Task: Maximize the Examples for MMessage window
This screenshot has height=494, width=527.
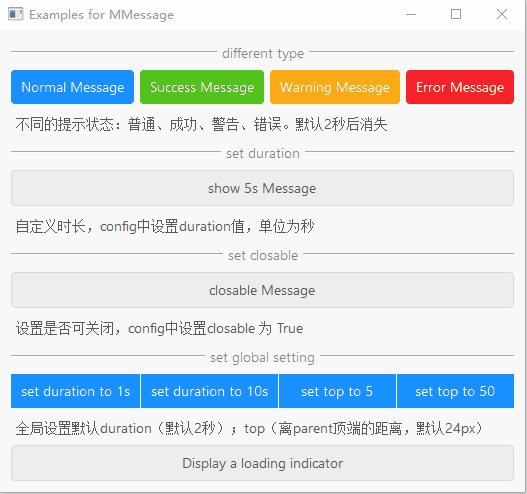Action: [x=456, y=14]
